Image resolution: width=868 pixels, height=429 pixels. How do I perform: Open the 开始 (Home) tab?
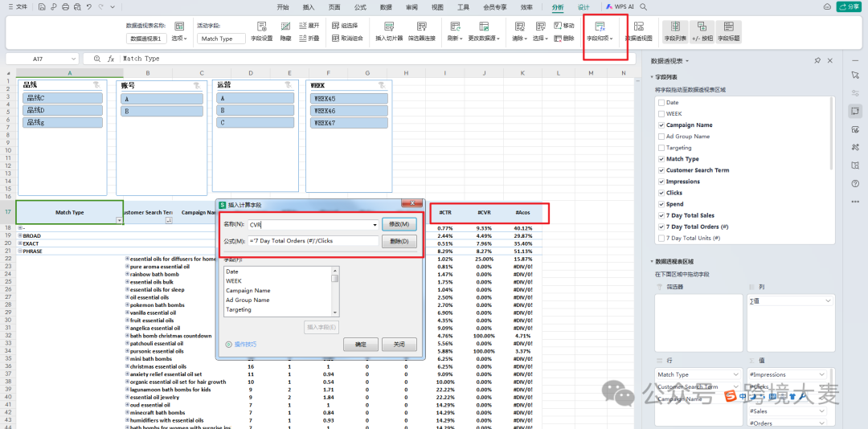pos(282,6)
